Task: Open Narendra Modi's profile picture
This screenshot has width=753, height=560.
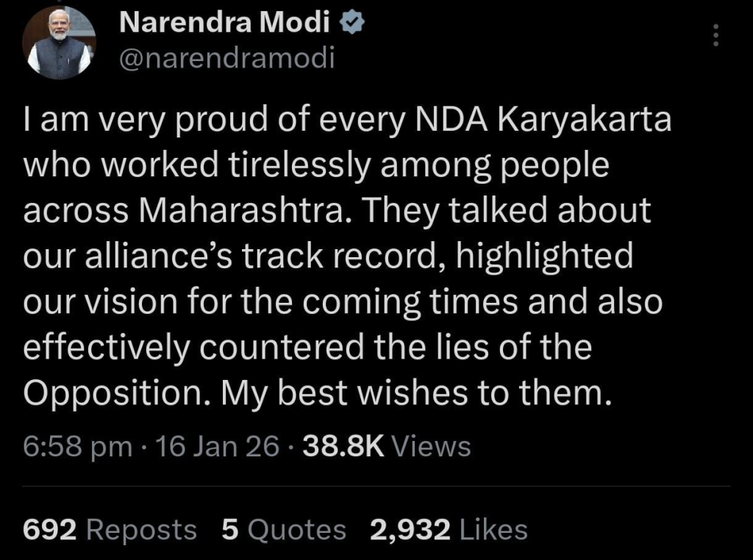Action: pyautogui.click(x=59, y=44)
